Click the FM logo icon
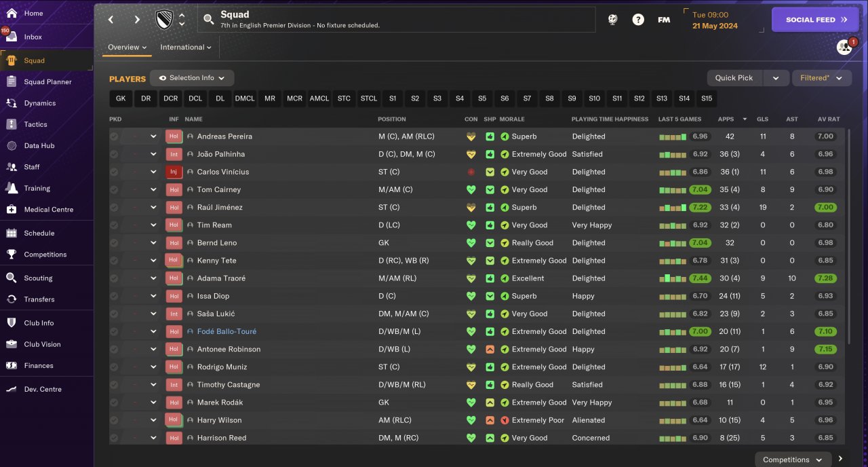The width and height of the screenshot is (868, 467). [664, 20]
